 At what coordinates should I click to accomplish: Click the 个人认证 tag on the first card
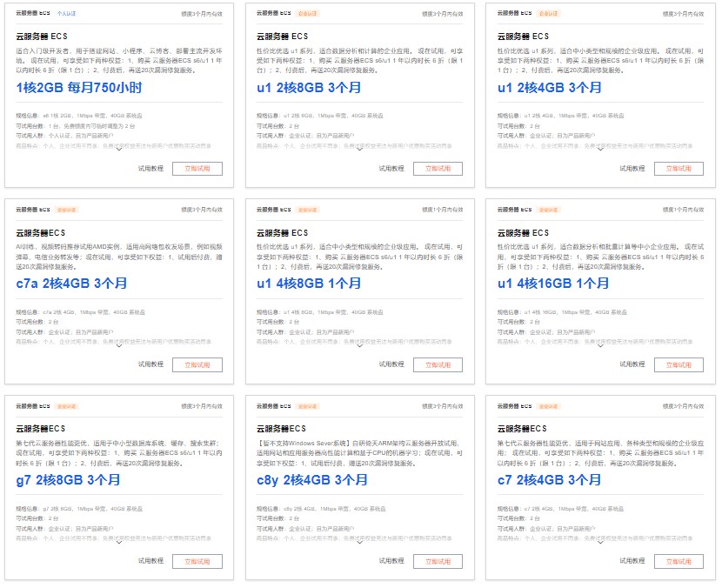66,13
